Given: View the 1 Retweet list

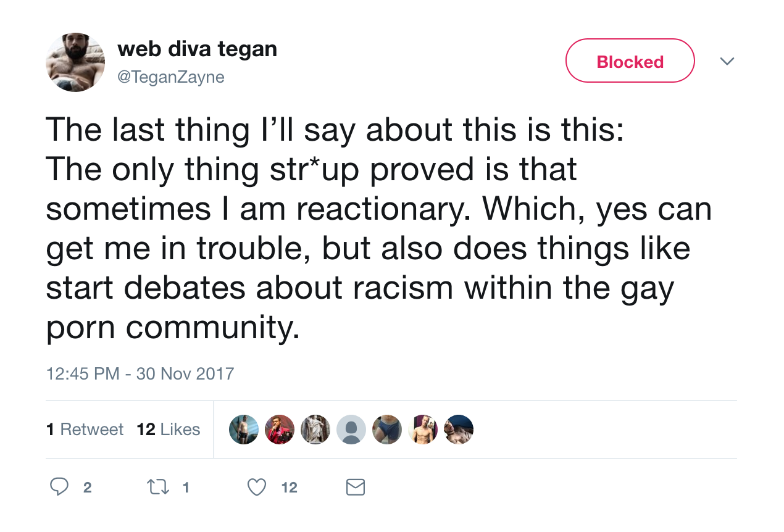Looking at the screenshot, I should click(x=85, y=430).
